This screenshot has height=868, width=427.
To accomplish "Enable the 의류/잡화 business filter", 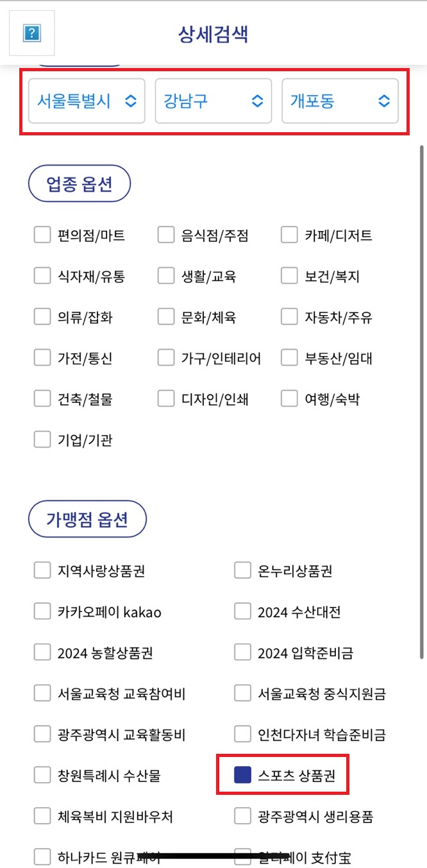I will [42, 316].
